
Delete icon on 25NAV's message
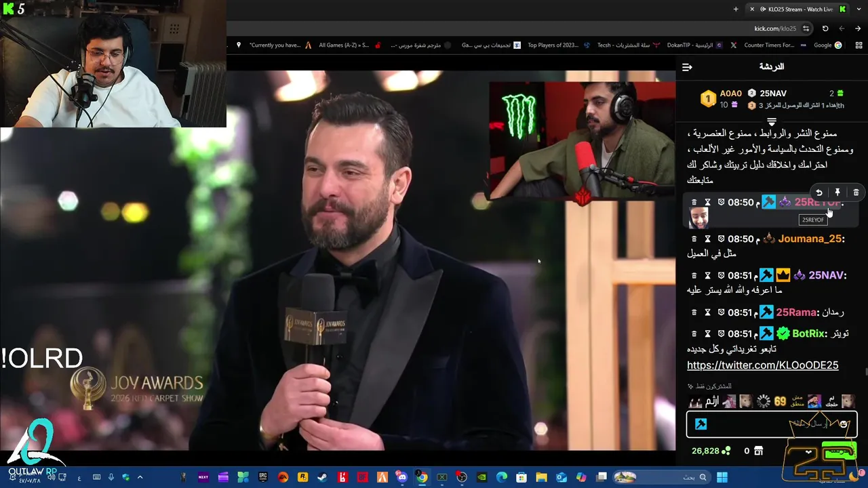tap(694, 276)
